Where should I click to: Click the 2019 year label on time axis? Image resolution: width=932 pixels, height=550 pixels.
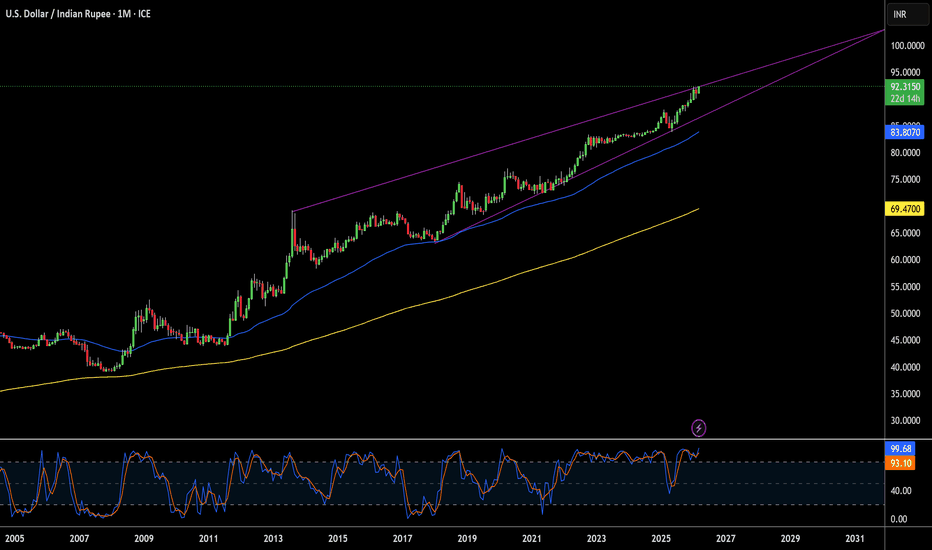[x=467, y=539]
